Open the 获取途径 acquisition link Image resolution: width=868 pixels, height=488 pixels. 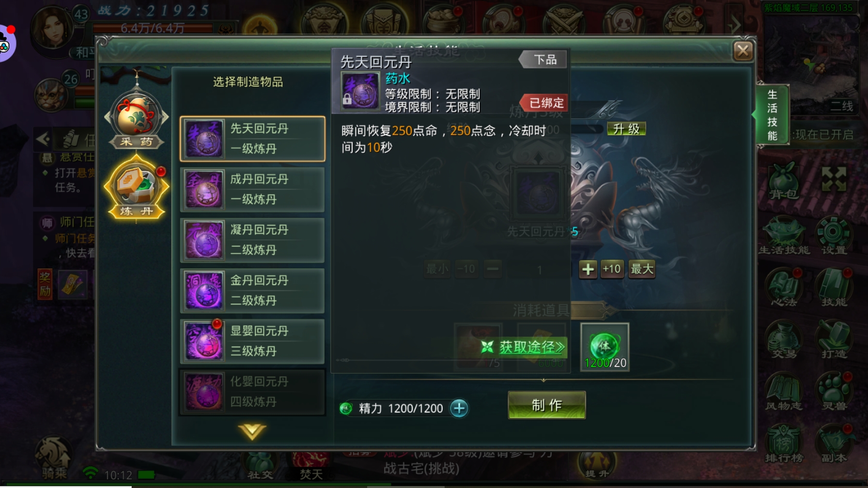click(523, 347)
